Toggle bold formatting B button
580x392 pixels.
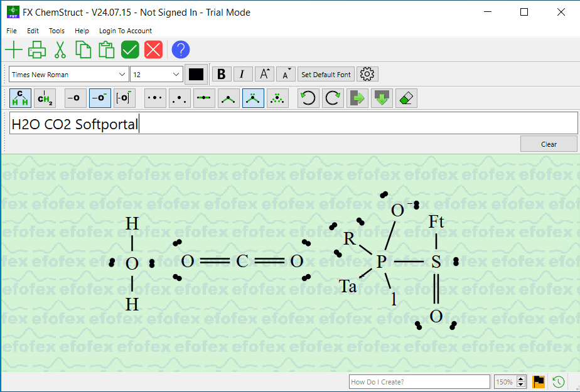click(x=222, y=74)
